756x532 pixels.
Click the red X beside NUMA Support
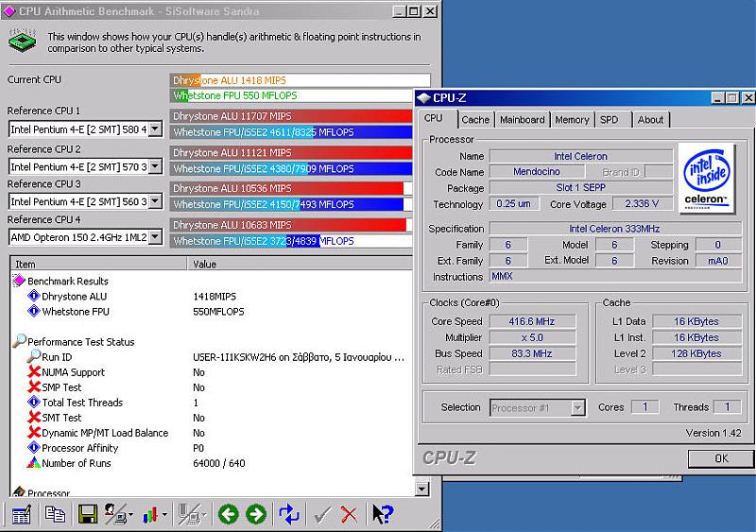[x=34, y=371]
